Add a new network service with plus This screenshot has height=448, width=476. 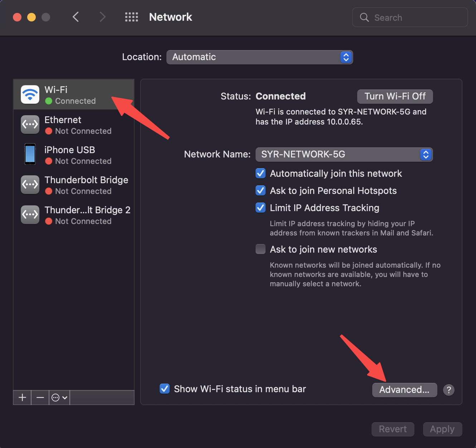click(x=22, y=398)
